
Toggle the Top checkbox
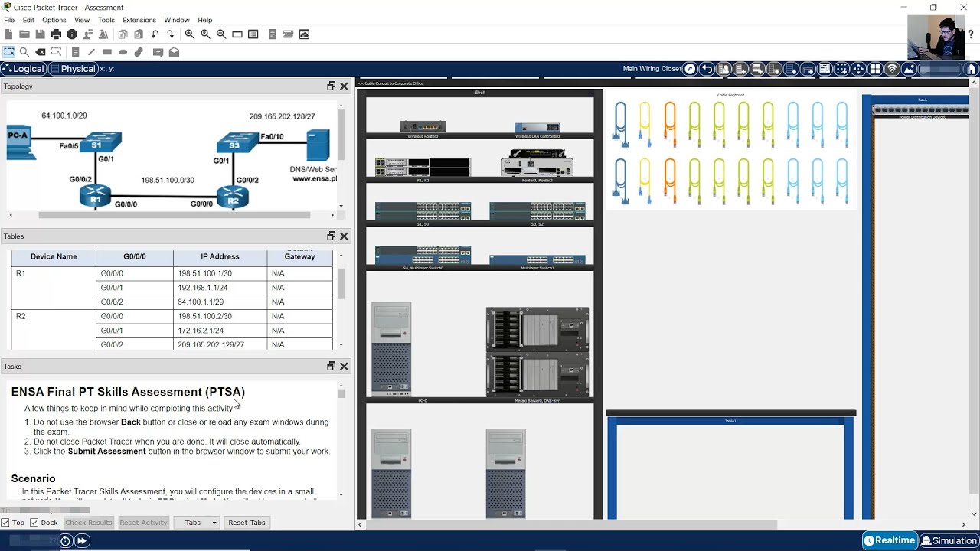coord(5,523)
